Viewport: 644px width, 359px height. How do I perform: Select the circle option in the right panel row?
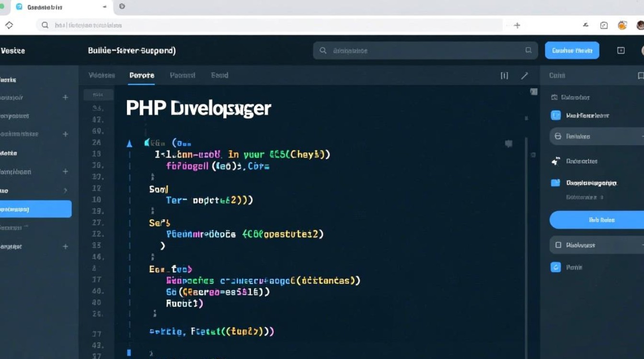[x=558, y=136]
